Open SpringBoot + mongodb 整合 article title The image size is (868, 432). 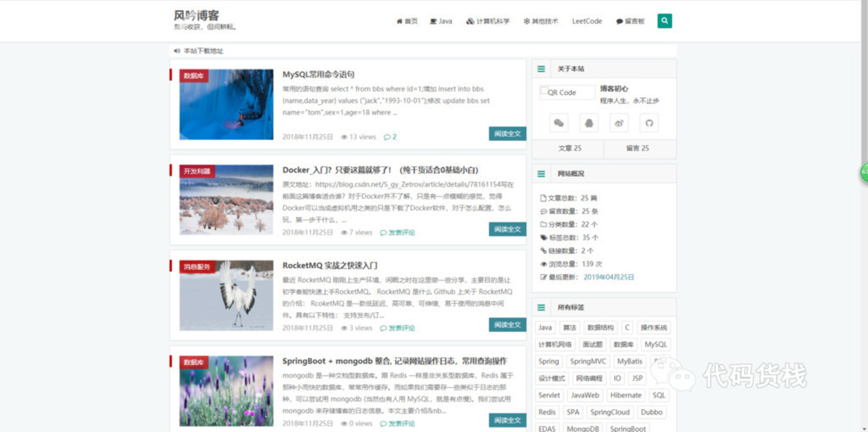[394, 361]
